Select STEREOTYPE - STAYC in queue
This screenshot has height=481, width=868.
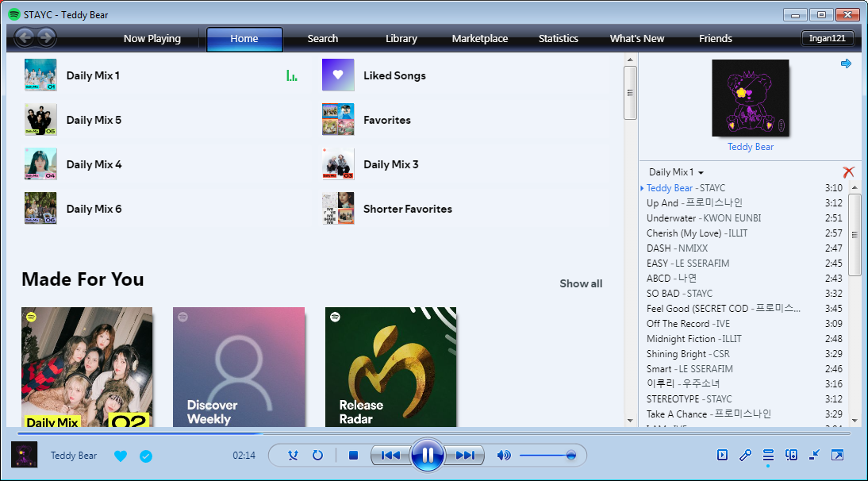pos(744,399)
